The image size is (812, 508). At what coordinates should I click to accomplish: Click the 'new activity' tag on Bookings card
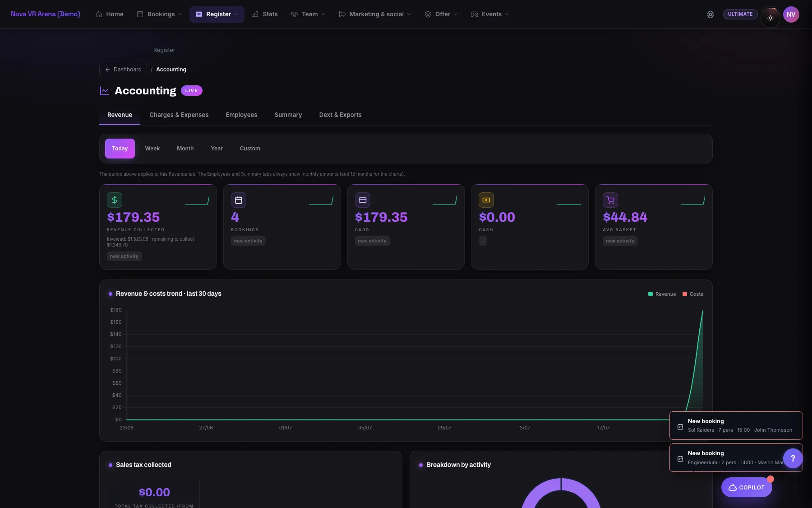point(248,241)
